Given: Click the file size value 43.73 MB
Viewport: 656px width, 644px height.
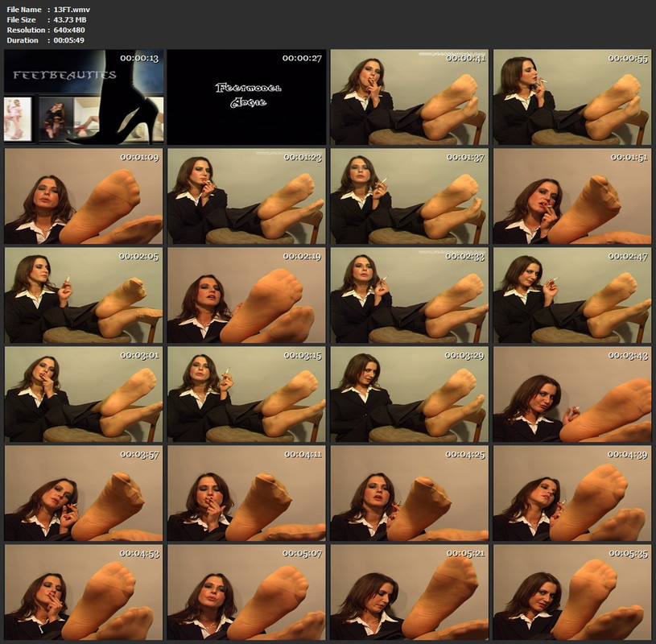Looking at the screenshot, I should tap(70, 19).
